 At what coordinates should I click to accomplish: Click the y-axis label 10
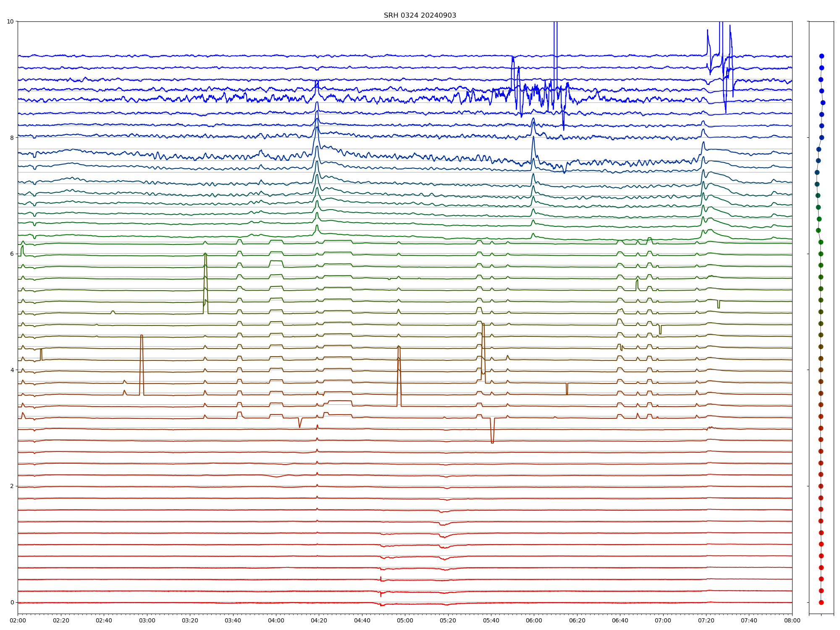[x=10, y=21]
